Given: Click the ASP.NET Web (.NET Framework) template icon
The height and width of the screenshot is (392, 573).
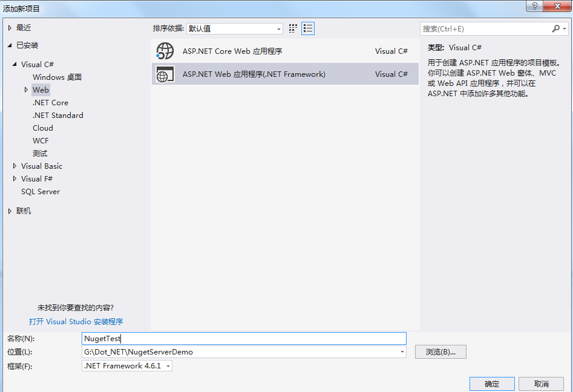Looking at the screenshot, I should [x=165, y=74].
